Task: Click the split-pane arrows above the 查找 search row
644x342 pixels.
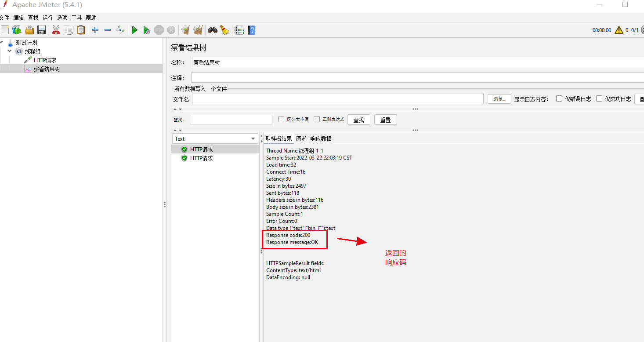Action: (x=177, y=109)
